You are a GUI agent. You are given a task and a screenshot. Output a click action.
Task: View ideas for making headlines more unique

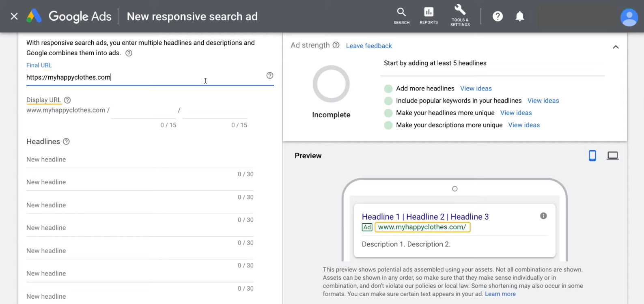[x=516, y=113]
